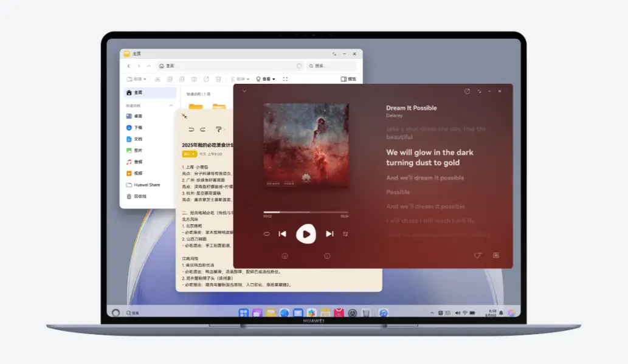Favorite the song with the heart icon
This screenshot has width=628, height=364.
coord(477,255)
